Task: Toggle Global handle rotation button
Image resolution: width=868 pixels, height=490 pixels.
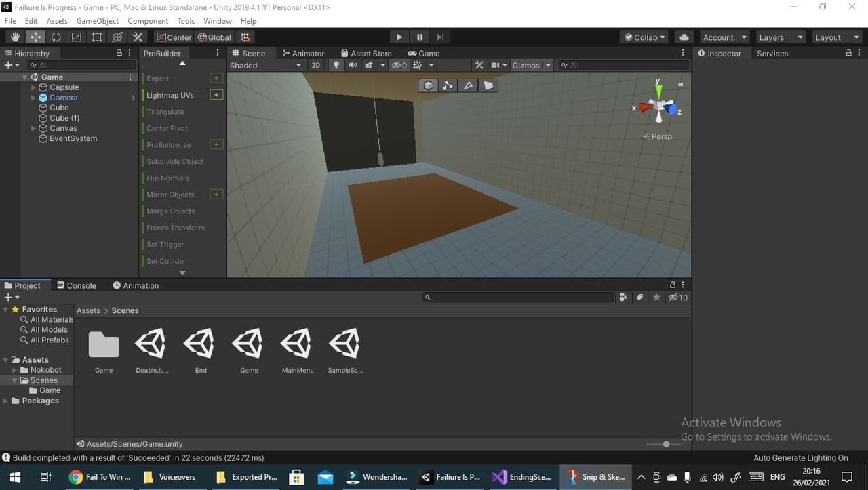Action: [x=214, y=37]
